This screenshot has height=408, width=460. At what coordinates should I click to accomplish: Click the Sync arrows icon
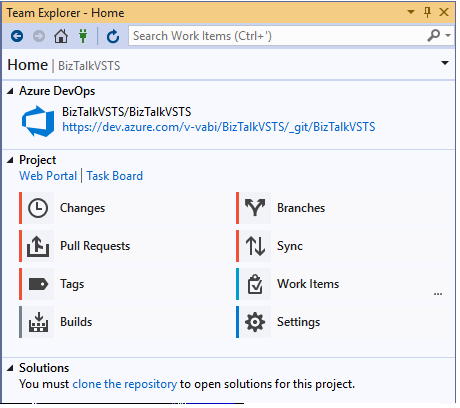tap(255, 246)
